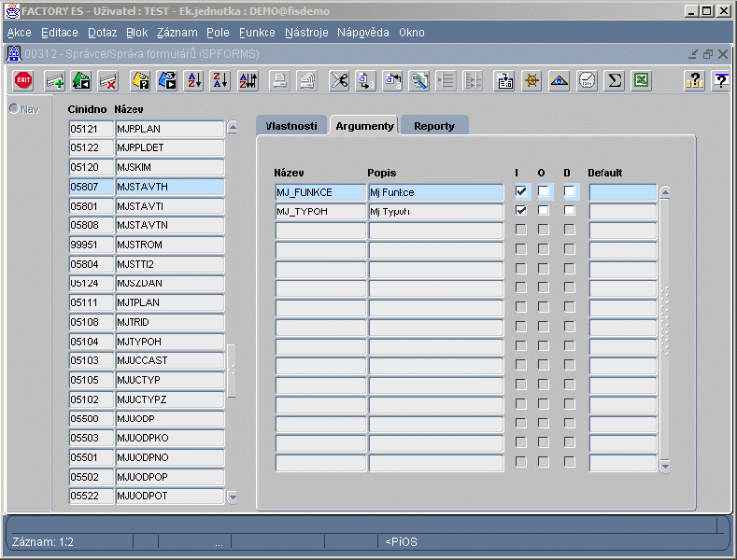Click the green Excel export icon
This screenshot has width=737, height=560.
[640, 81]
